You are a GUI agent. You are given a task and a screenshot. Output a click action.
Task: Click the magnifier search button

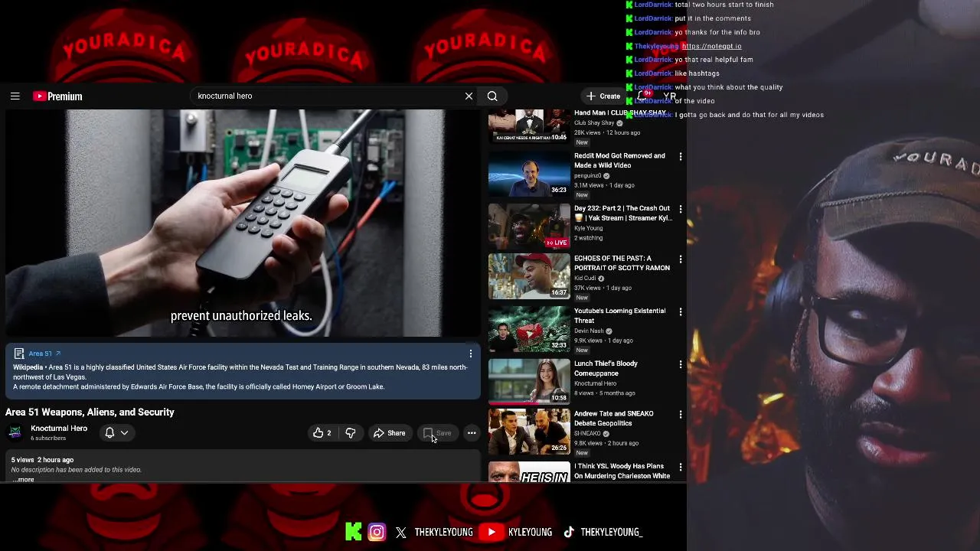[492, 96]
